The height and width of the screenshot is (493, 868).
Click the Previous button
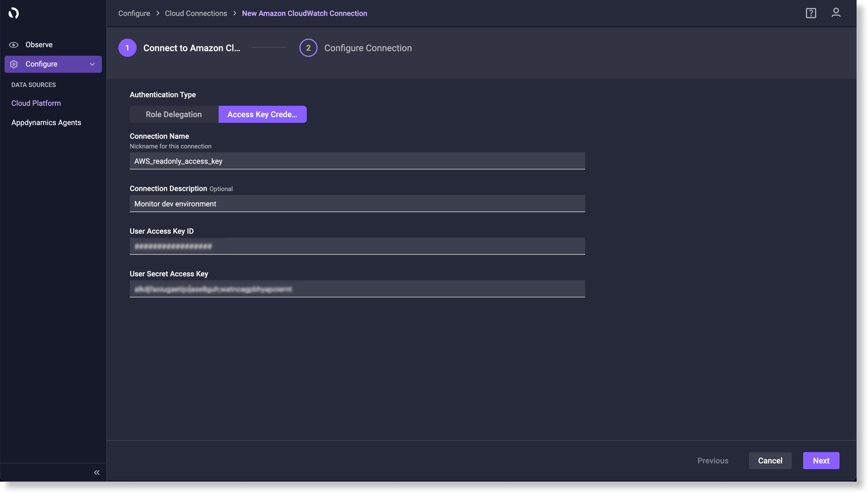712,461
